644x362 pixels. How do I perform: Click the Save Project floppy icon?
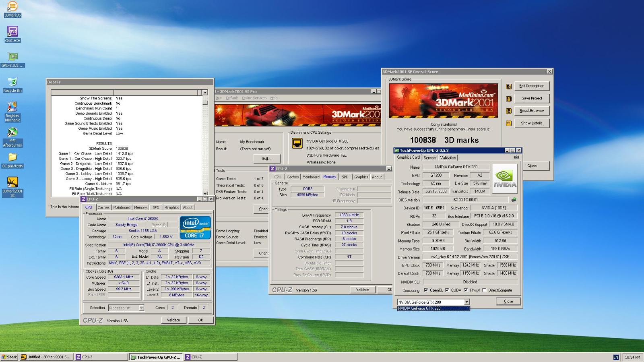(509, 99)
